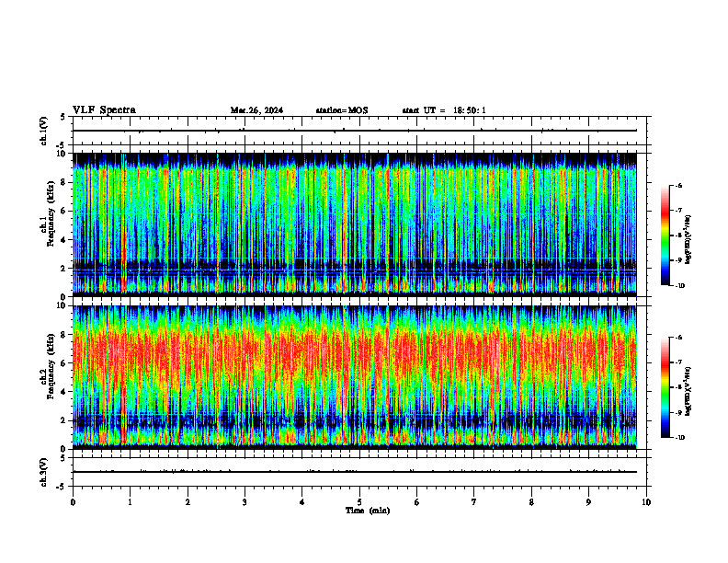Click the ch.2 spectrogram color scale bar
728x563 pixels.
(x=665, y=387)
